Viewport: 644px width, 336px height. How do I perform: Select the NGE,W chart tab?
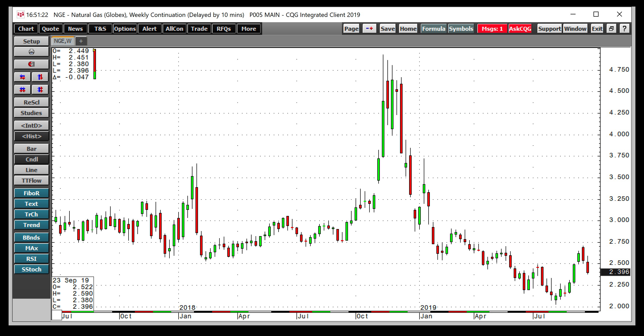click(63, 41)
